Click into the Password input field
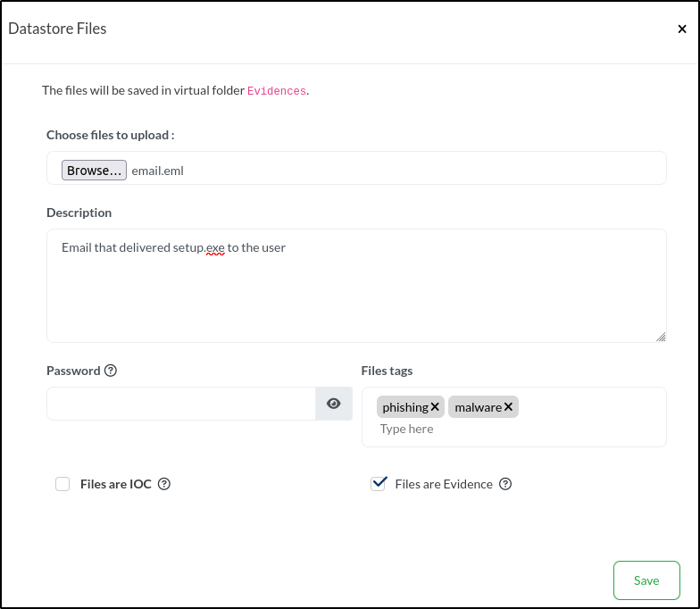The width and height of the screenshot is (700, 609). point(181,404)
